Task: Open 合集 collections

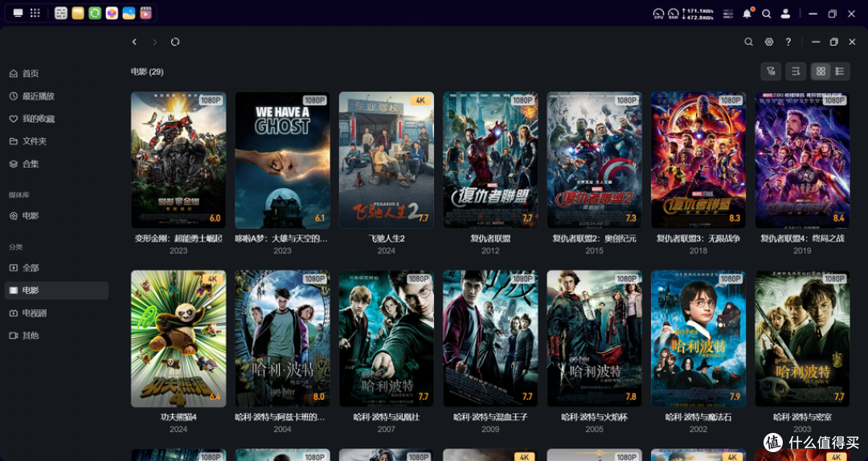Action: click(56, 165)
